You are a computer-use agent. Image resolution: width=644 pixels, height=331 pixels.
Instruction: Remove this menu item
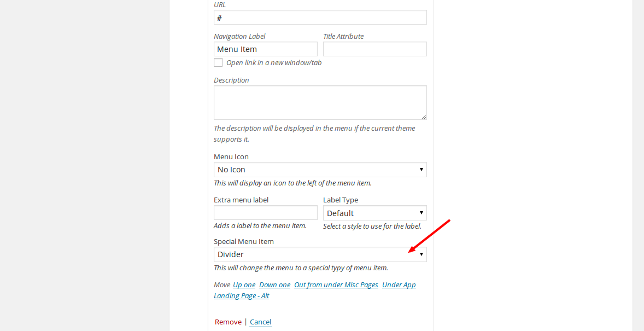pos(228,322)
